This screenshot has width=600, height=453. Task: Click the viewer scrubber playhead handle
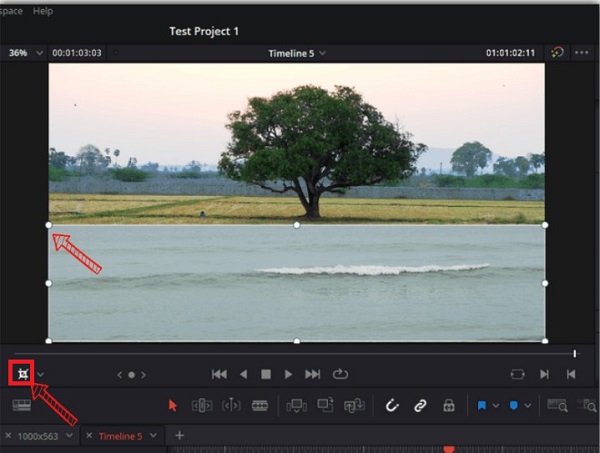[x=575, y=354]
